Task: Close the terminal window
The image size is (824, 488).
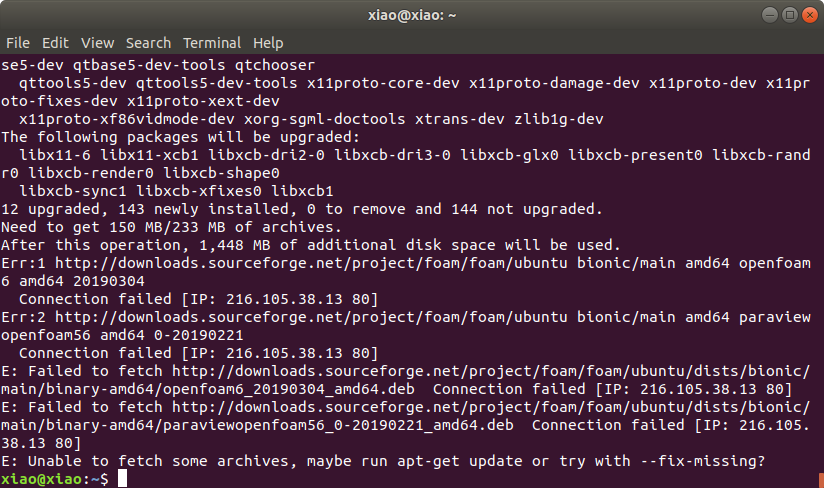Action: [x=809, y=15]
